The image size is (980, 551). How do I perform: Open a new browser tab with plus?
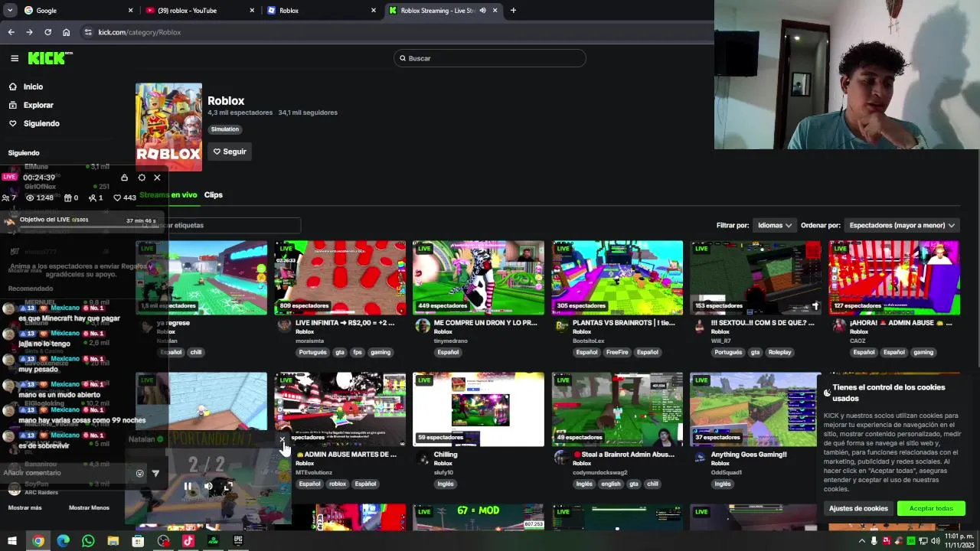(513, 11)
